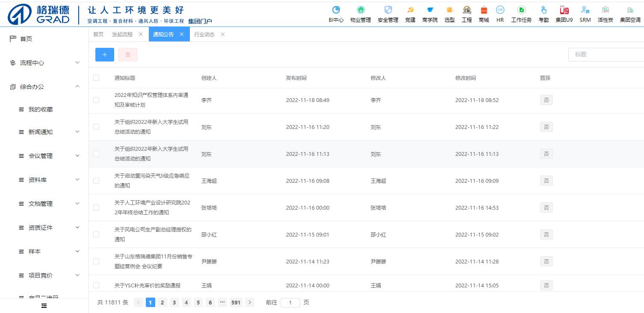The height and width of the screenshot is (313, 644).
Task: Check the row for 2022年知识产权管理体系内审通知
Action: coord(96,100)
